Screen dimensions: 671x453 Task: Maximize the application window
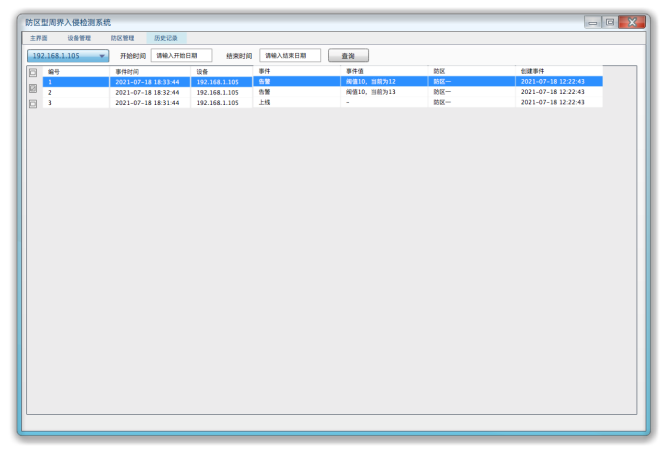click(x=610, y=21)
